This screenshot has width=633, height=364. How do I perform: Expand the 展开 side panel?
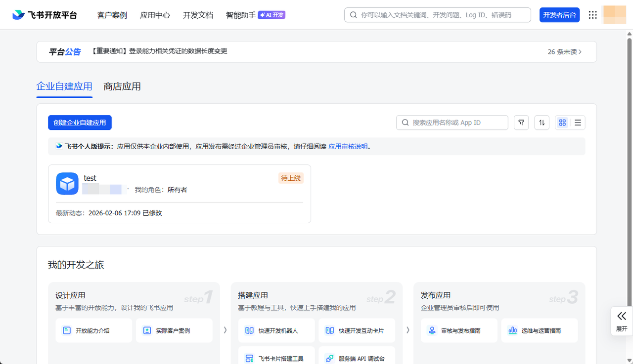coord(622,321)
